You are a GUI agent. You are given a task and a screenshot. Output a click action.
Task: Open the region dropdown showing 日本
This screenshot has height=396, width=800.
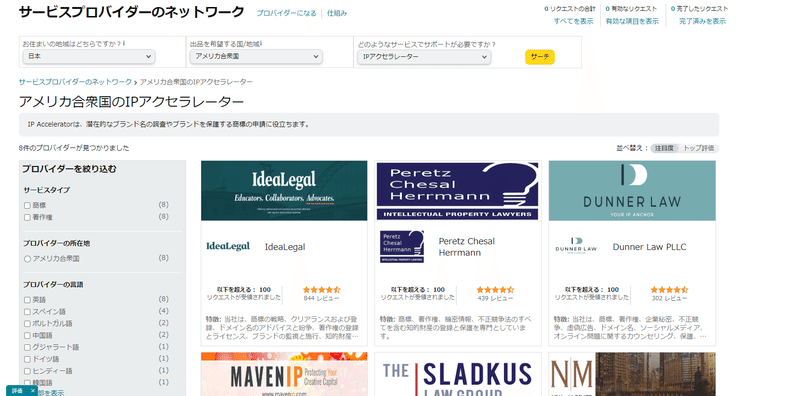[x=89, y=57]
